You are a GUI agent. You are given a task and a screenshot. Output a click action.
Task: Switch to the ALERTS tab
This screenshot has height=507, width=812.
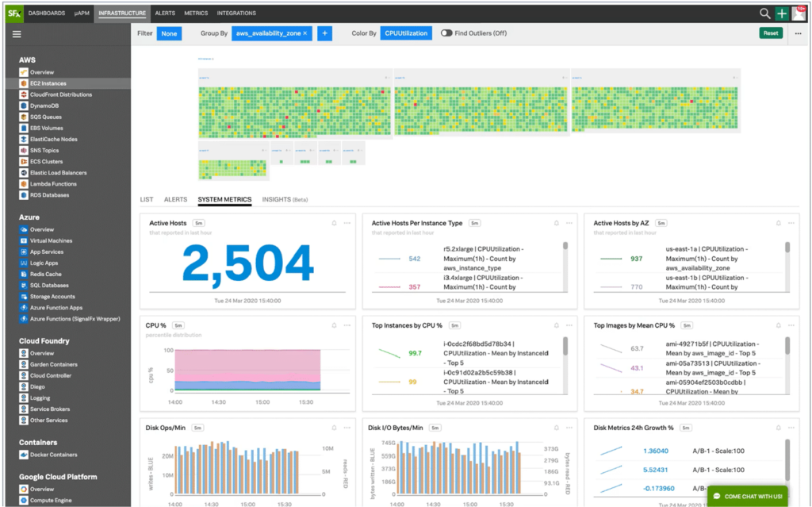pos(175,199)
